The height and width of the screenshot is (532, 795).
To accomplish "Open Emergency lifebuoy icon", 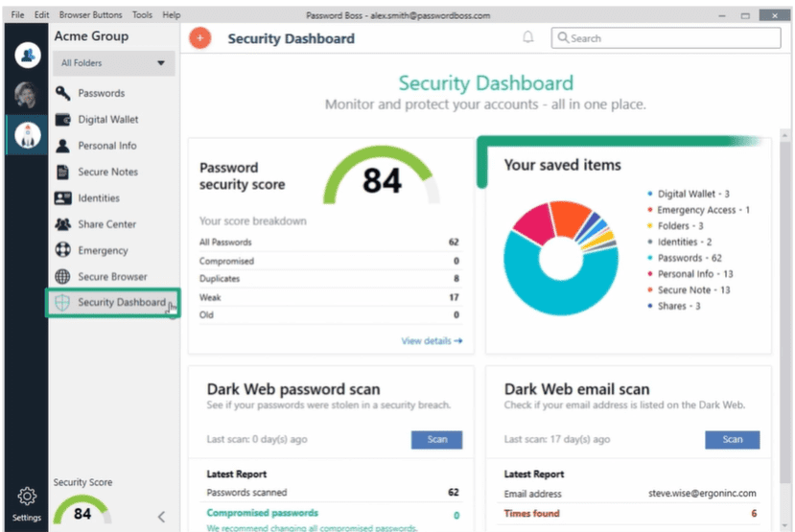I will [x=62, y=250].
